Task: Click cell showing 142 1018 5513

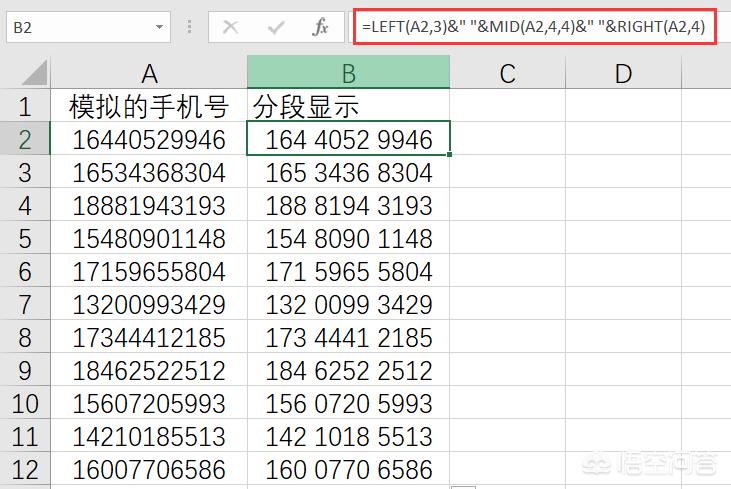Action: coord(348,435)
